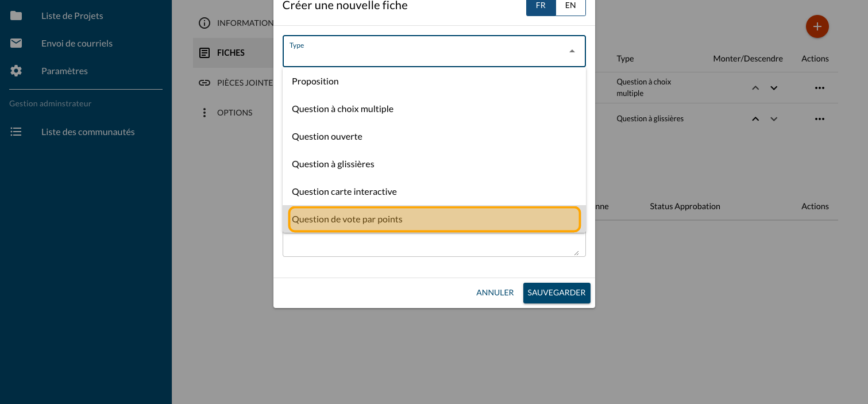The image size is (868, 404).
Task: Switch the form language to EN
Action: pyautogui.click(x=570, y=6)
